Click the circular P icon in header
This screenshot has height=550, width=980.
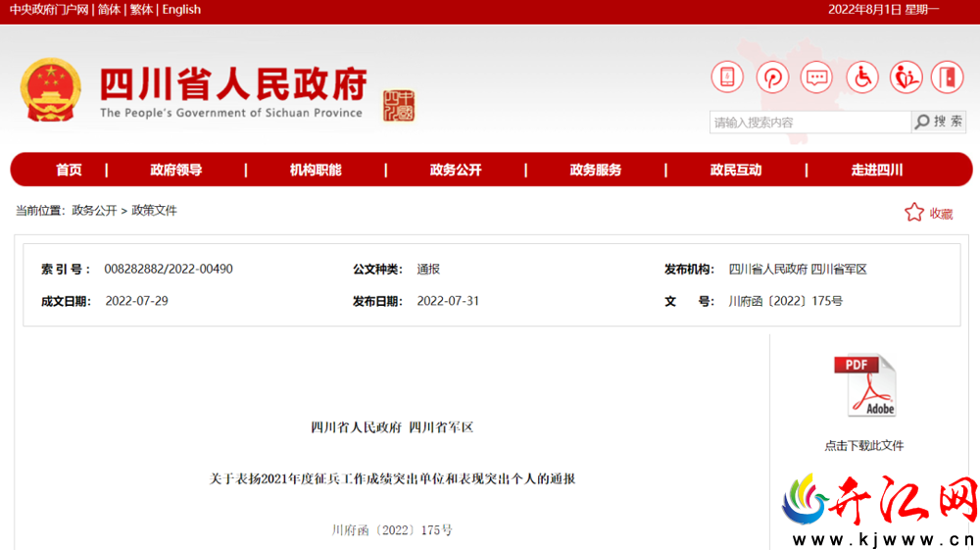[772, 77]
